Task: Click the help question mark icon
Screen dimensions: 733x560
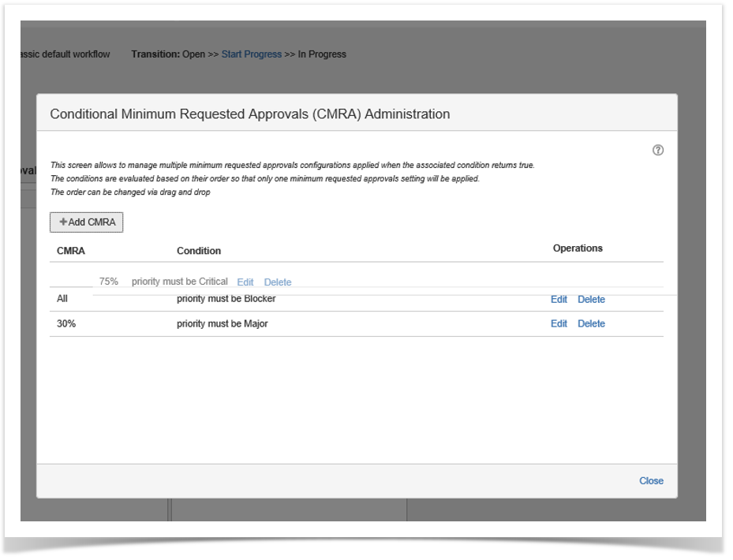Action: [657, 151]
